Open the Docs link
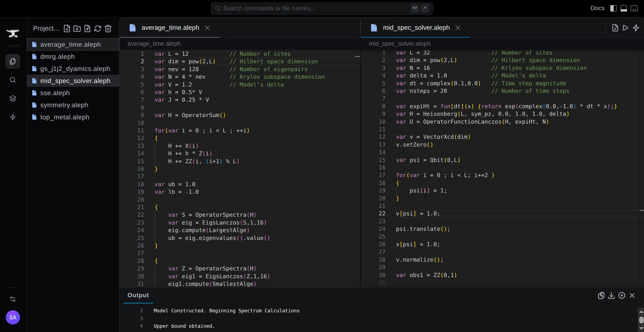 pyautogui.click(x=597, y=8)
